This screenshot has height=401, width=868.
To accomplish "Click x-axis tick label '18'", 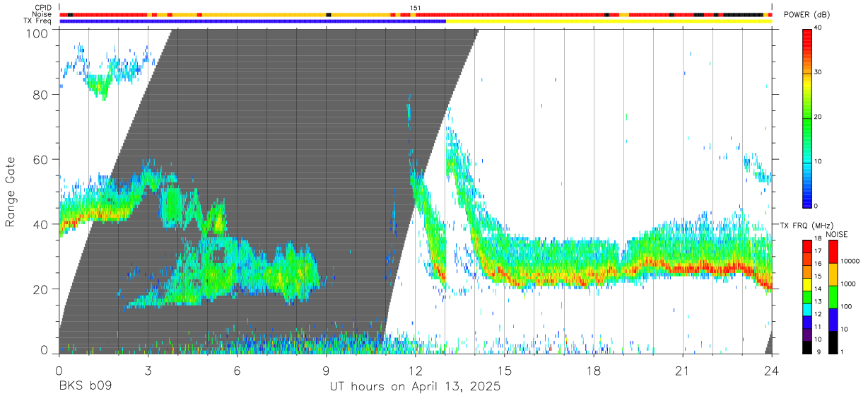I will [x=594, y=371].
